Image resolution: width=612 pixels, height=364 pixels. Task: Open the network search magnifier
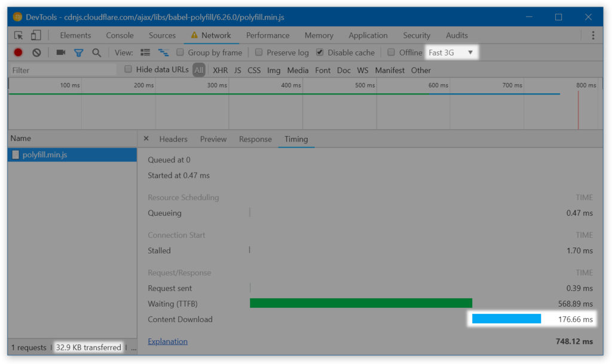97,53
